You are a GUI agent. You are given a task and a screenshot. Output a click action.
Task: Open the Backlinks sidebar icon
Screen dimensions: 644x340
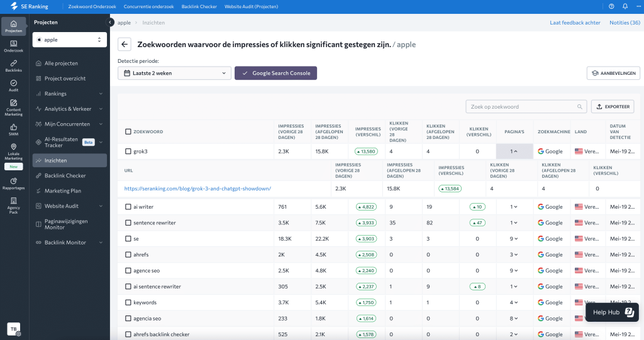(14, 66)
